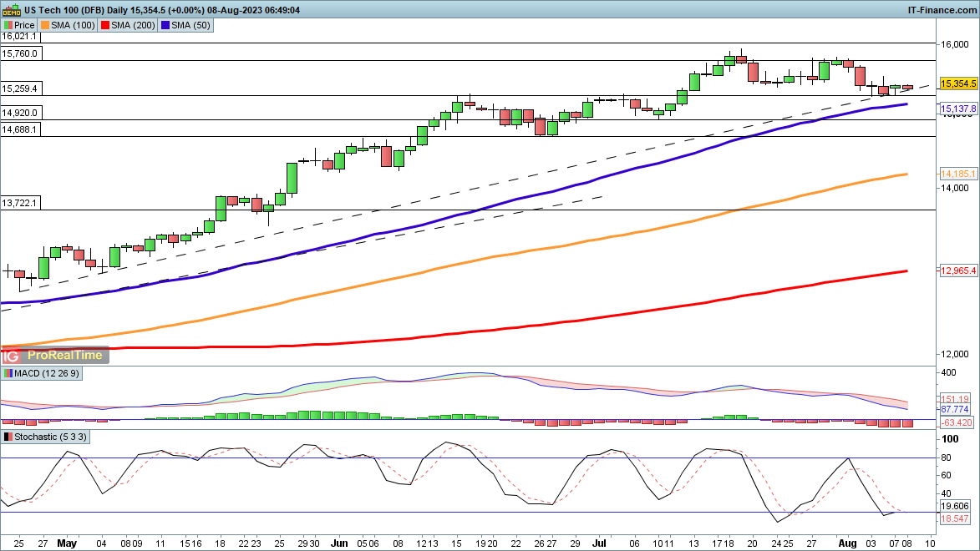This screenshot has height=551, width=980.
Task: Click the Stochastic value tag 19.606
Action: (955, 507)
